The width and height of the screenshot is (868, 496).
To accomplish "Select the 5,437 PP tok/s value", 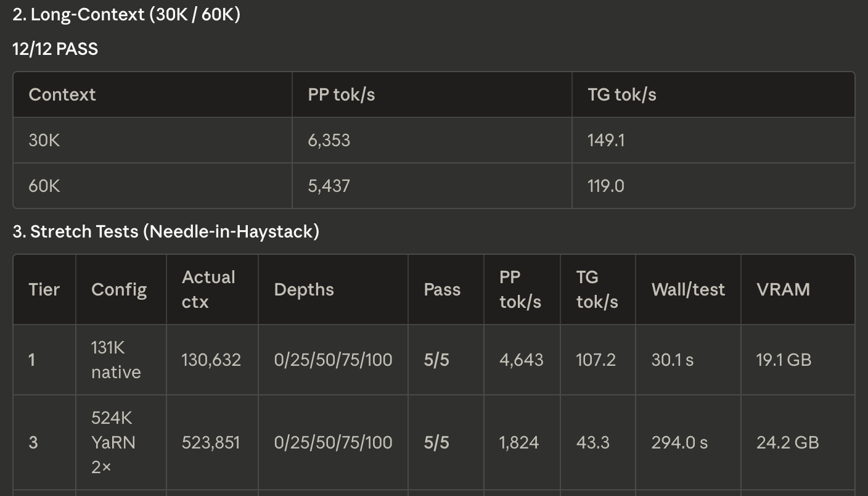I will coord(329,186).
